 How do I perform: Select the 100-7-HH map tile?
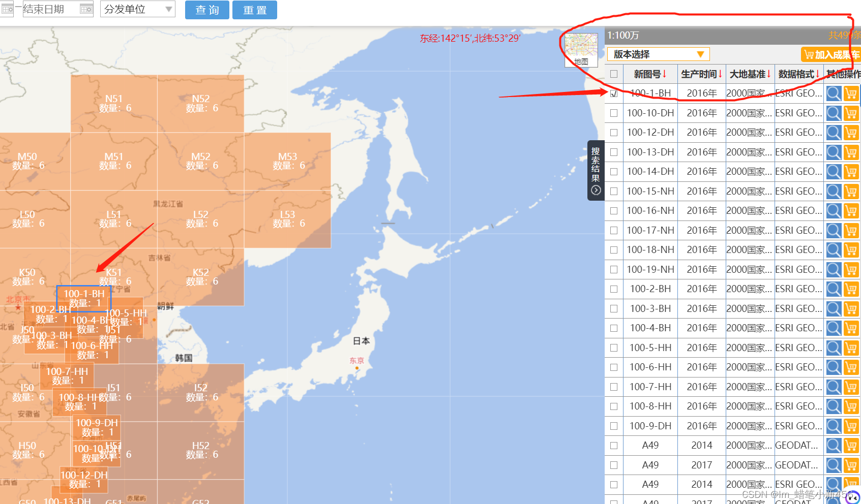tap(67, 376)
